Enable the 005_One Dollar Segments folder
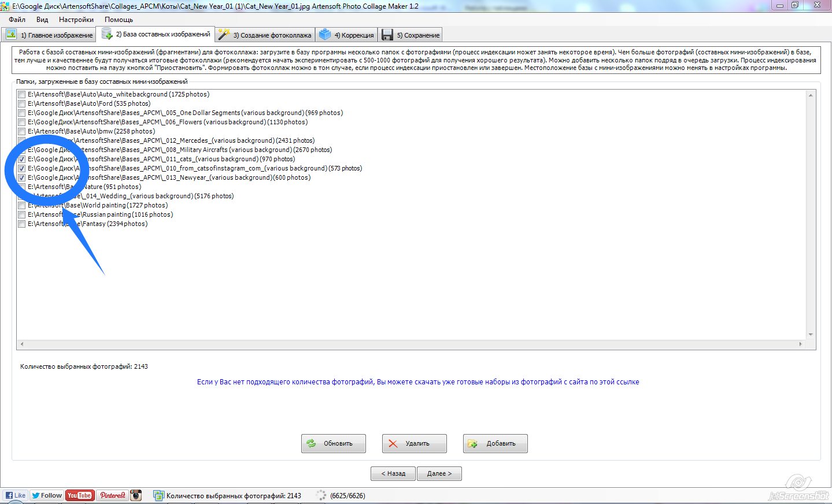Viewport: 832px width, 504px height. point(22,113)
